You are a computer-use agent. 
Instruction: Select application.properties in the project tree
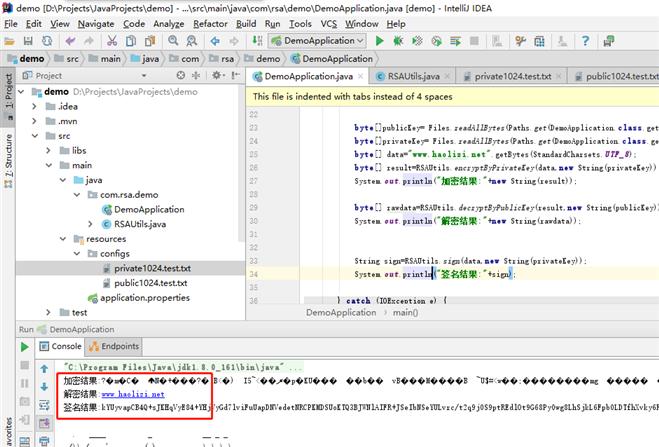click(x=145, y=298)
